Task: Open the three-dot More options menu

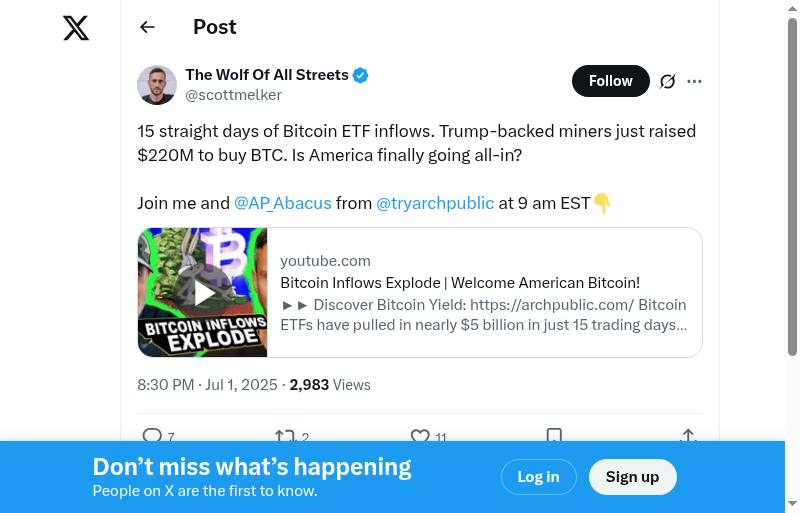Action: coord(695,81)
